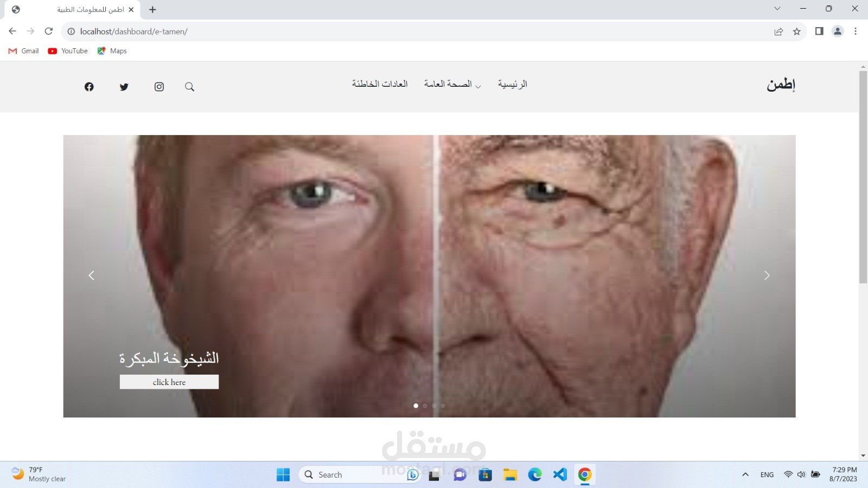Show hidden system tray icons
868x488 pixels.
tap(745, 475)
